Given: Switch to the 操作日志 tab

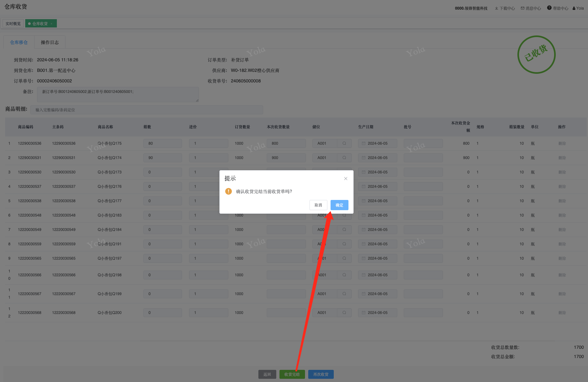Looking at the screenshot, I should click(x=50, y=42).
